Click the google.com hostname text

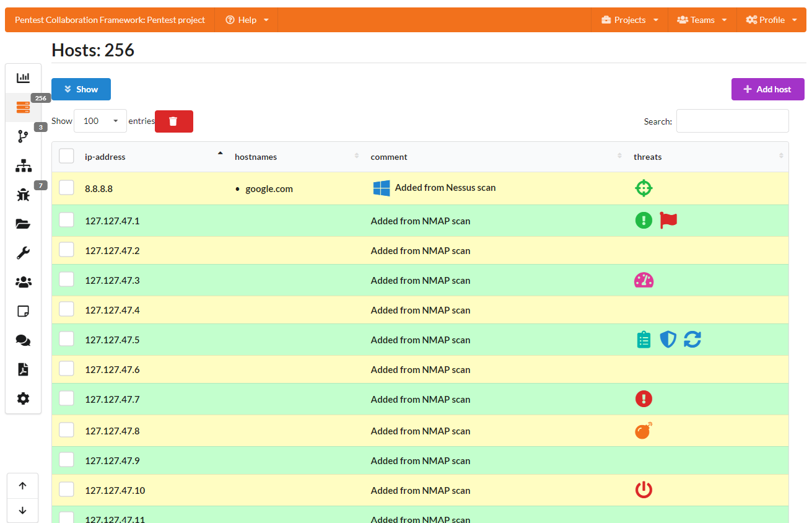[269, 188]
